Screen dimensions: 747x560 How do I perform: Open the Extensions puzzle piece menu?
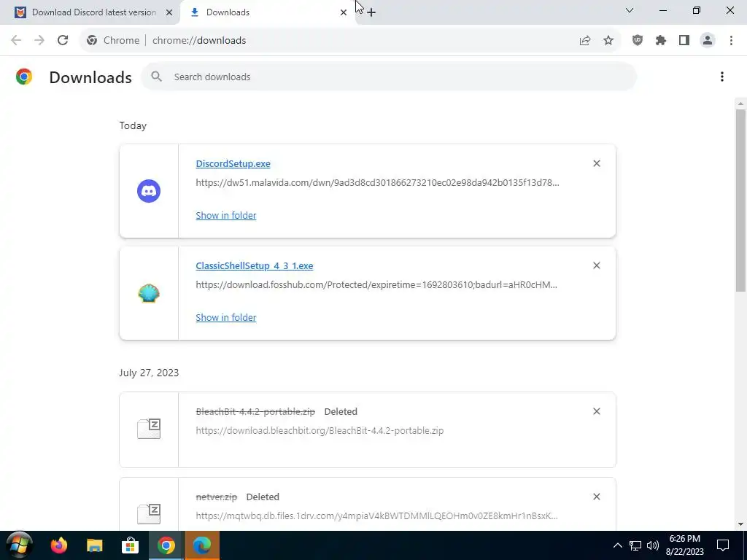tap(661, 41)
